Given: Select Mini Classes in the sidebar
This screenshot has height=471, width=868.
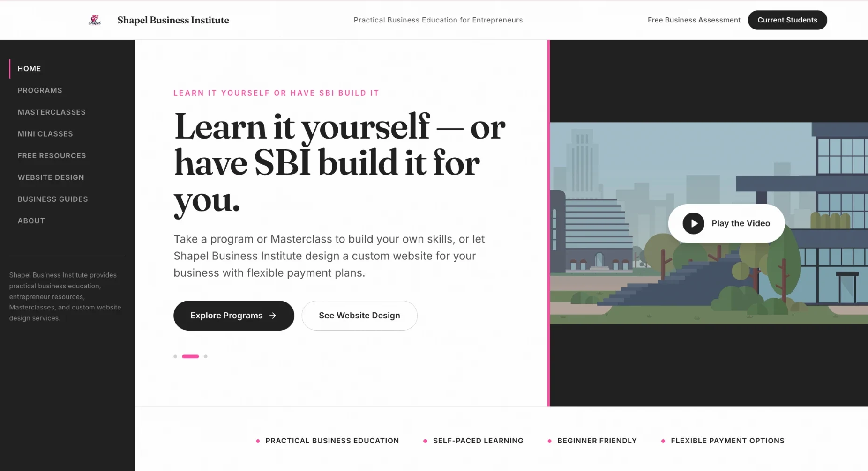Looking at the screenshot, I should pyautogui.click(x=45, y=134).
